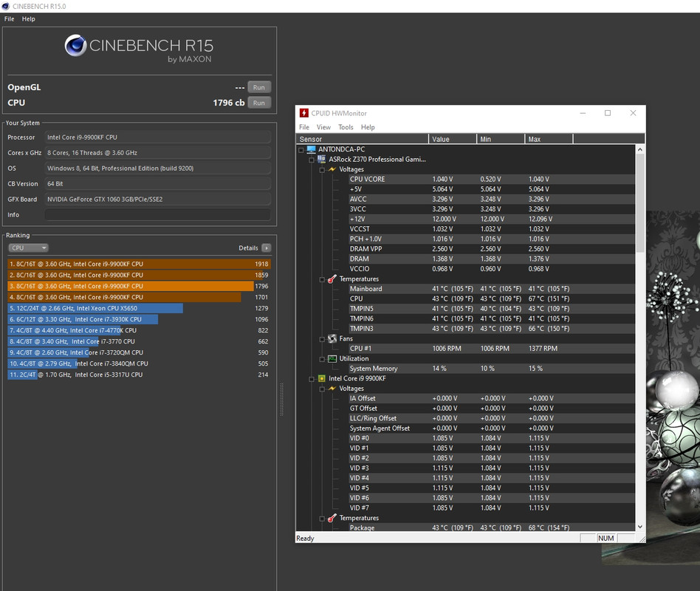Click the mainboard Temperatures thermometer icon
This screenshot has width=700, height=591.
coord(332,279)
